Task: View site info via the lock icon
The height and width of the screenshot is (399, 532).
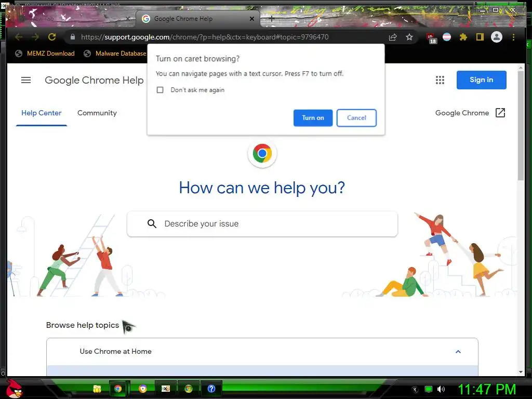Action: click(x=73, y=37)
